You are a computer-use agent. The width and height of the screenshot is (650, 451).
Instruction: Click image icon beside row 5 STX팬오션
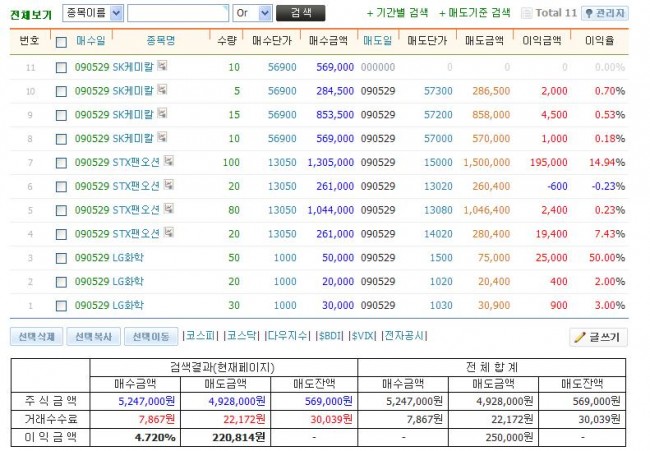click(x=169, y=208)
